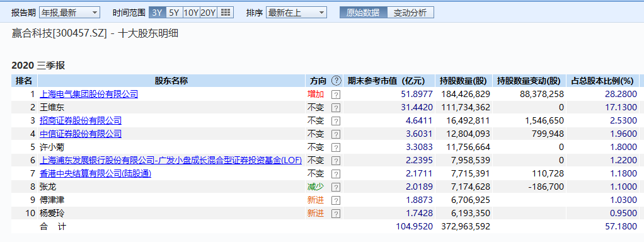Viewport: 644px width, 242px height.
Task: Open 上海浦东发展银行 广发小盘成长 fund link
Action: pos(170,160)
